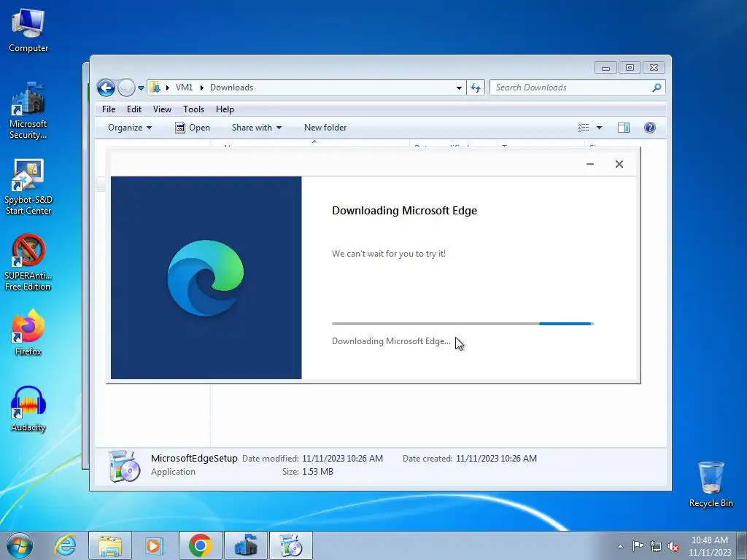Launch Firefox from the desktop
Viewport: 747px width, 560px height.
(x=28, y=332)
